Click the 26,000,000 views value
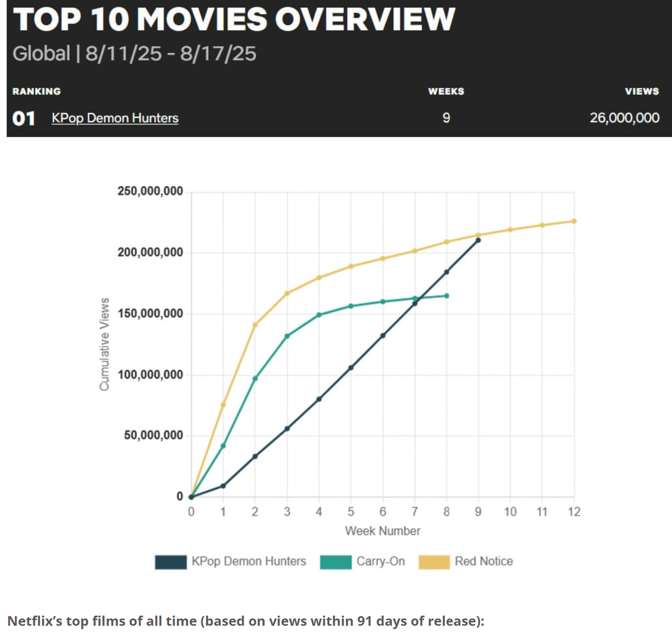The width and height of the screenshot is (672, 644). click(x=624, y=118)
